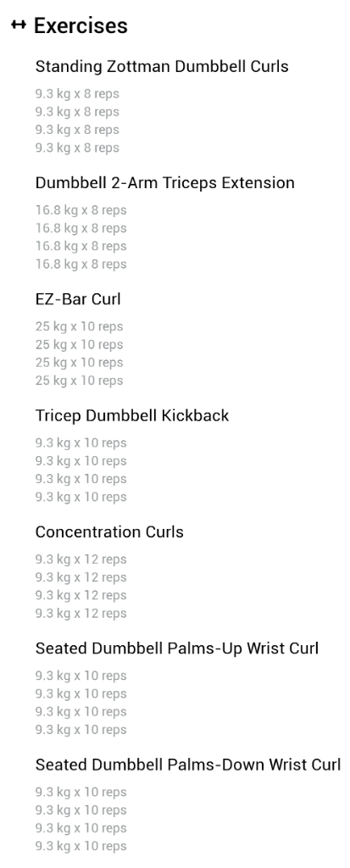Select last 16.8 kg x 8 reps set

81,264
